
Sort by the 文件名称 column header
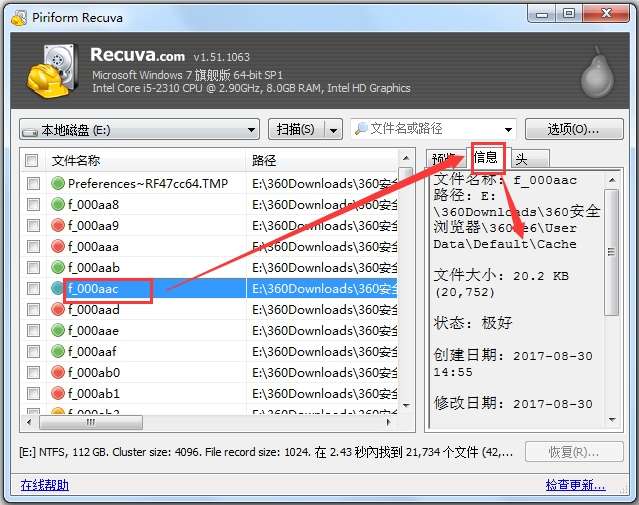pos(146,160)
